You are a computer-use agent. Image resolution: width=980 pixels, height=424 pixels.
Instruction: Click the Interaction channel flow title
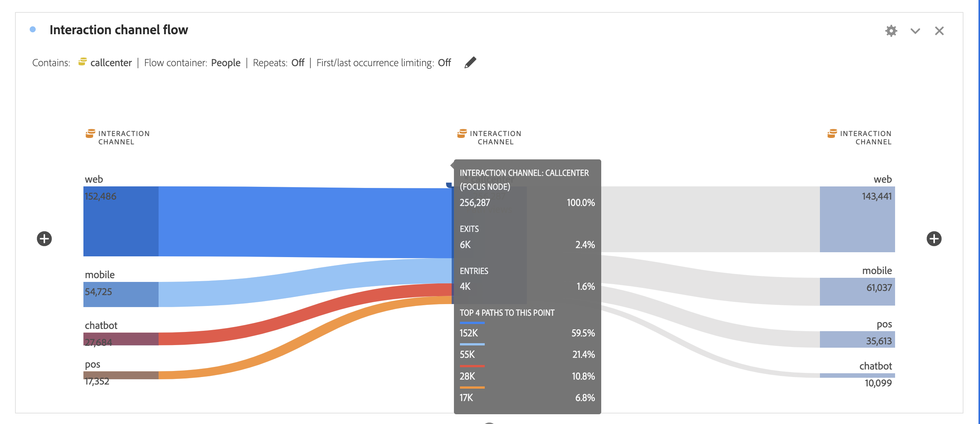pos(119,30)
